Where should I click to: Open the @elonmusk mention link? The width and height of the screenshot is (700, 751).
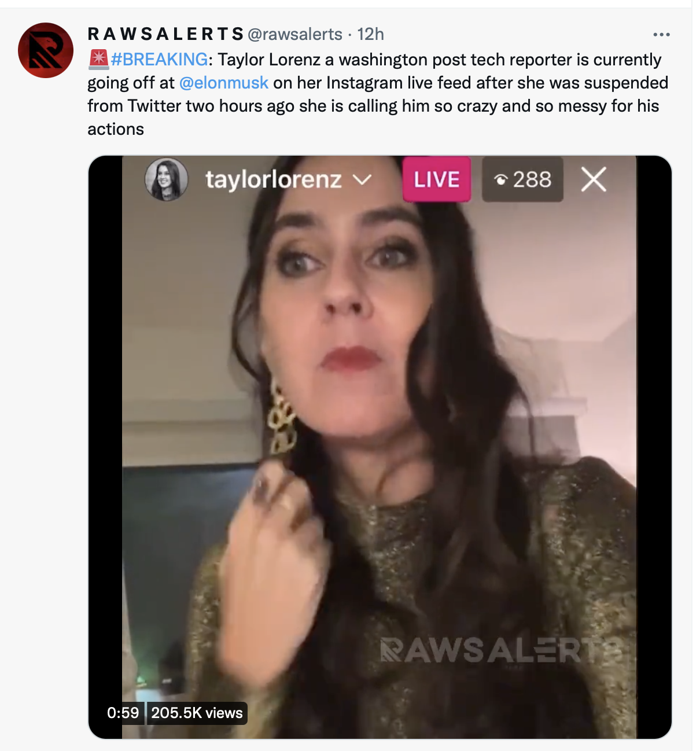(x=224, y=83)
